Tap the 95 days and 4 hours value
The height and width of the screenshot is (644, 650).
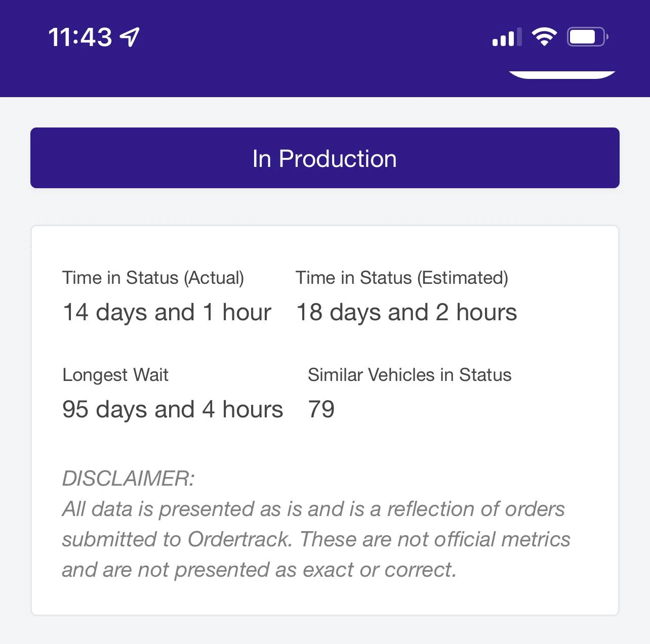172,409
